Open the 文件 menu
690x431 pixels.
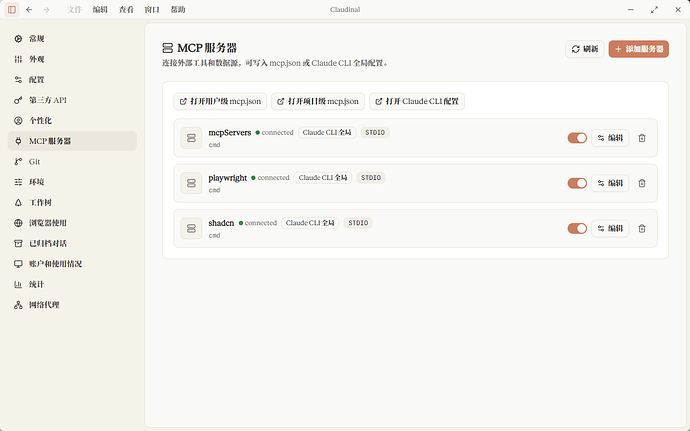[x=74, y=9]
